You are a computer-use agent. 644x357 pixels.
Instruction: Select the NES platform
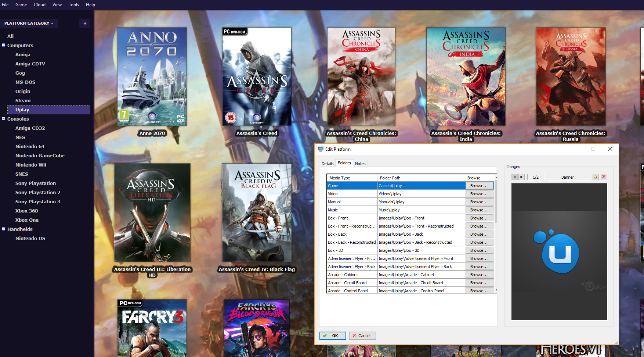point(20,137)
